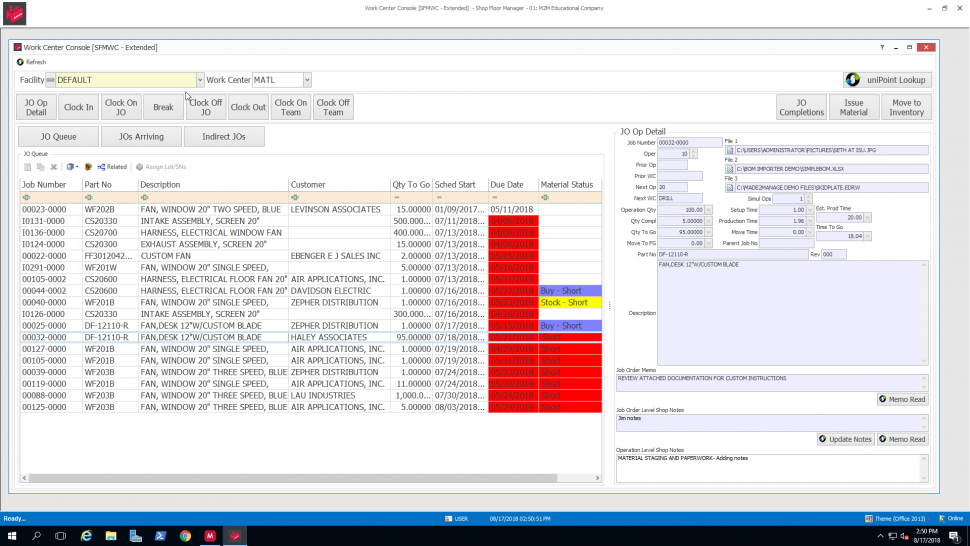Click the cut scissors icon in JO Queue toolbar
This screenshot has height=546, width=970.
point(54,167)
